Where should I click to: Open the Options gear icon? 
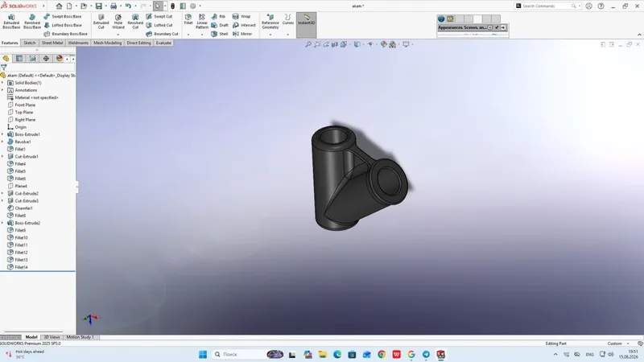click(x=193, y=6)
